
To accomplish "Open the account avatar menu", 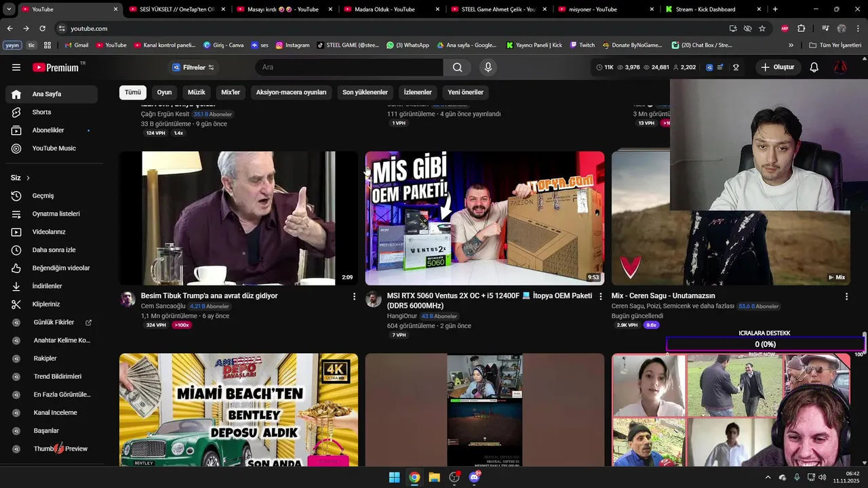I will 840,67.
